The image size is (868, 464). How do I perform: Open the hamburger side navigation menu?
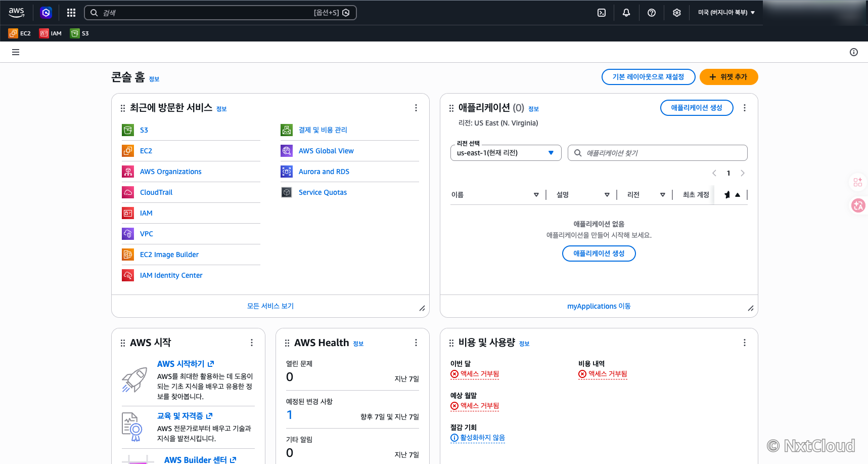click(16, 52)
